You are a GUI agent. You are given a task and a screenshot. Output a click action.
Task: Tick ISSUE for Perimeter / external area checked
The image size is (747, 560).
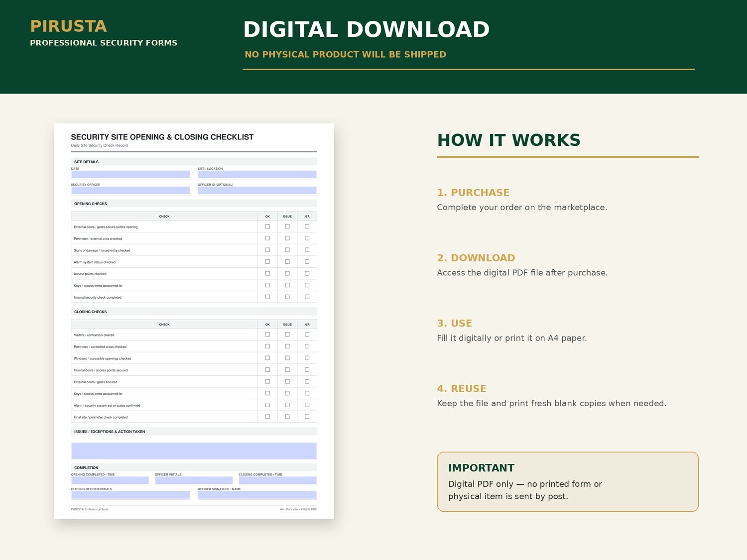[287, 238]
